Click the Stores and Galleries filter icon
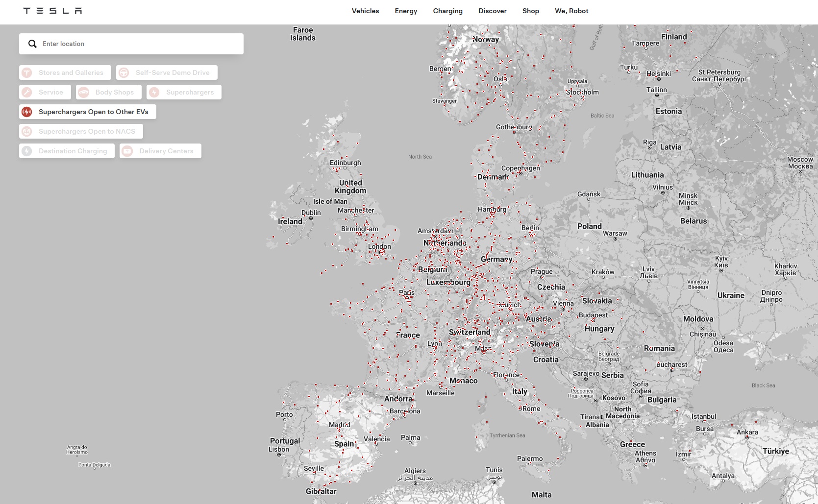The image size is (818, 504). 27,72
